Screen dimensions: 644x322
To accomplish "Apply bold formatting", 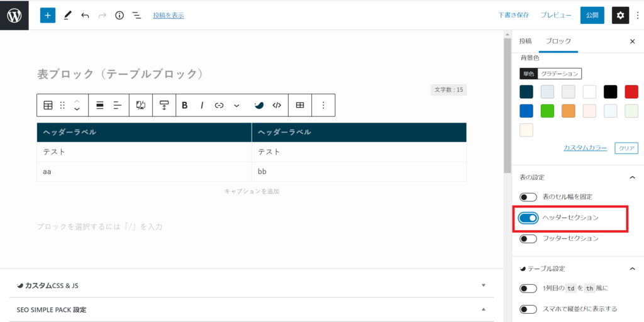I will (185, 105).
